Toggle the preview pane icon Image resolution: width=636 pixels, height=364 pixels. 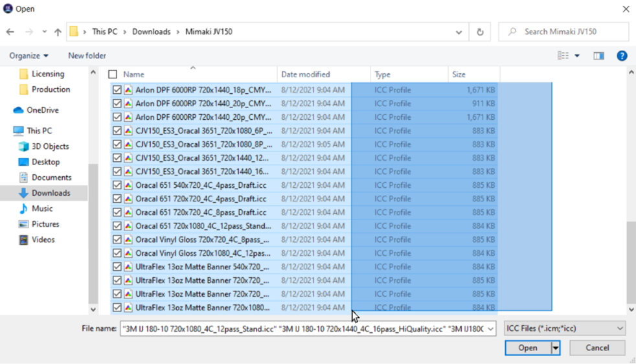[x=598, y=56]
